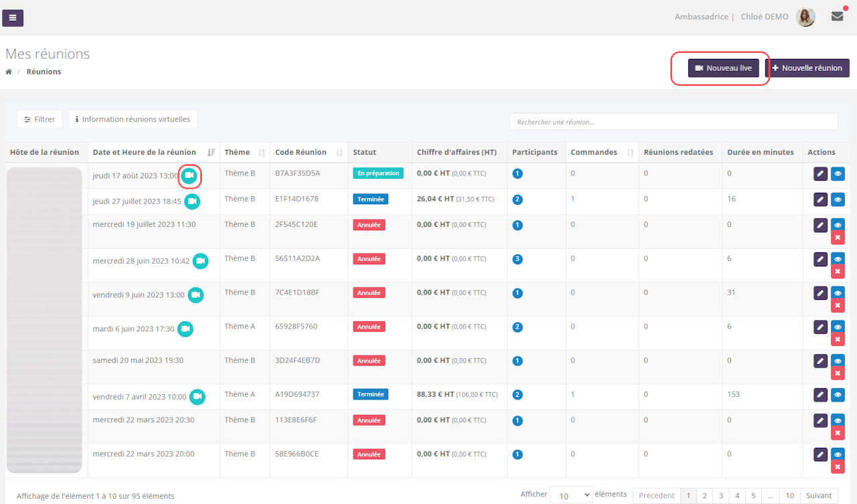Open the items-per-page dropdown showing 10
The image size is (857, 504).
[x=570, y=495]
